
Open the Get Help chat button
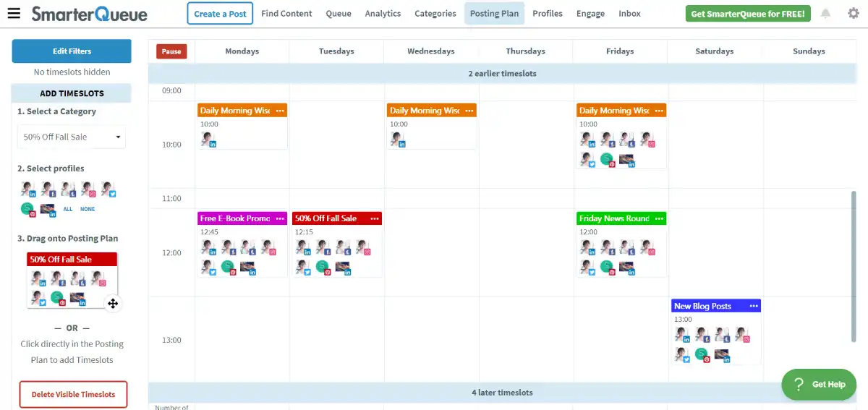pos(819,384)
